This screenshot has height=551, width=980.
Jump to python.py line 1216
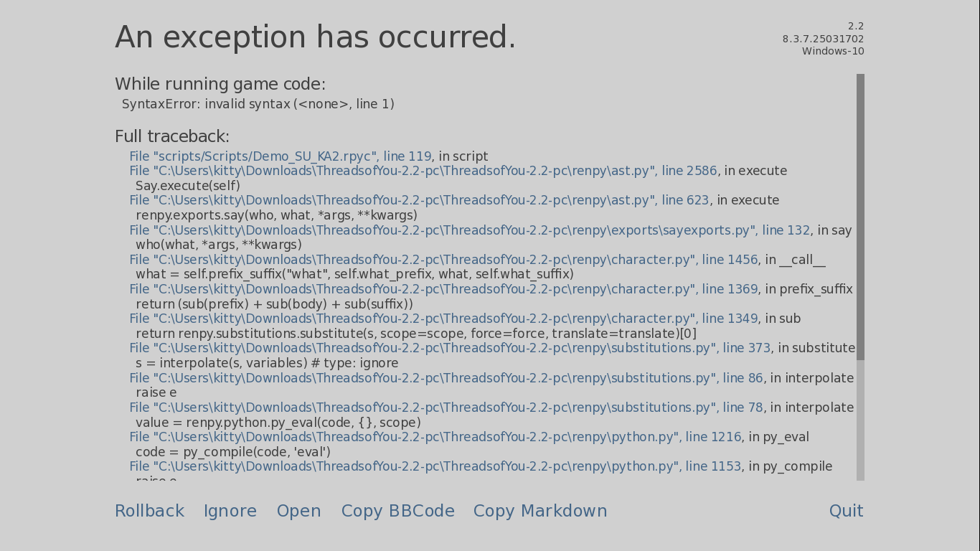tap(435, 437)
